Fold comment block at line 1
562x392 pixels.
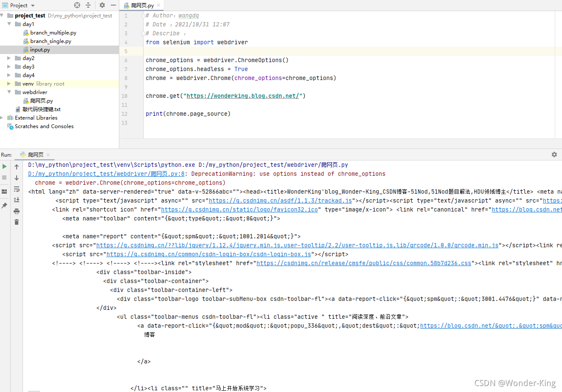(x=143, y=16)
